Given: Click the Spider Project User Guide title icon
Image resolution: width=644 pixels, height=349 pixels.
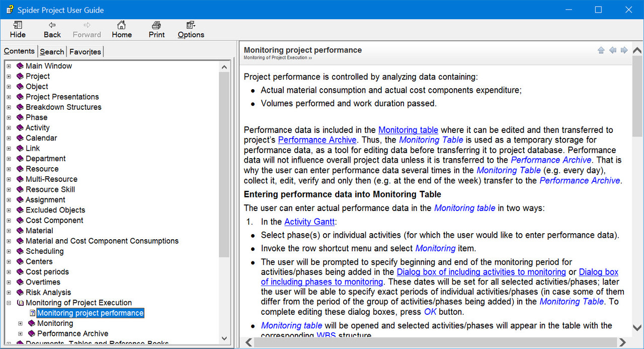Looking at the screenshot, I should click(x=10, y=10).
